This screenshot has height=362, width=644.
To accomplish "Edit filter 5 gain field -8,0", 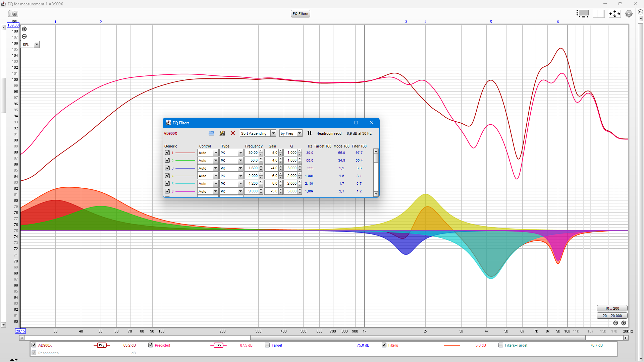I will click(271, 184).
